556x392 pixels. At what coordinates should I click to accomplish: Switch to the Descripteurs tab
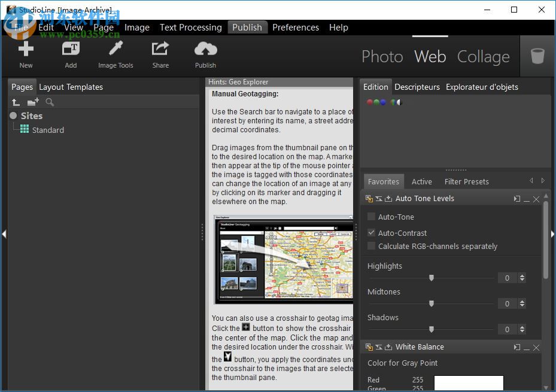coord(417,87)
